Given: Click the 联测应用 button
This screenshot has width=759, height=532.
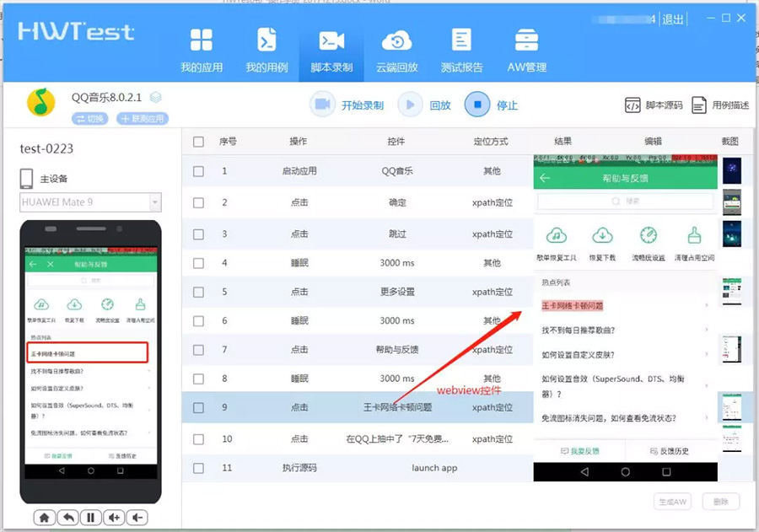Looking at the screenshot, I should pos(143,119).
